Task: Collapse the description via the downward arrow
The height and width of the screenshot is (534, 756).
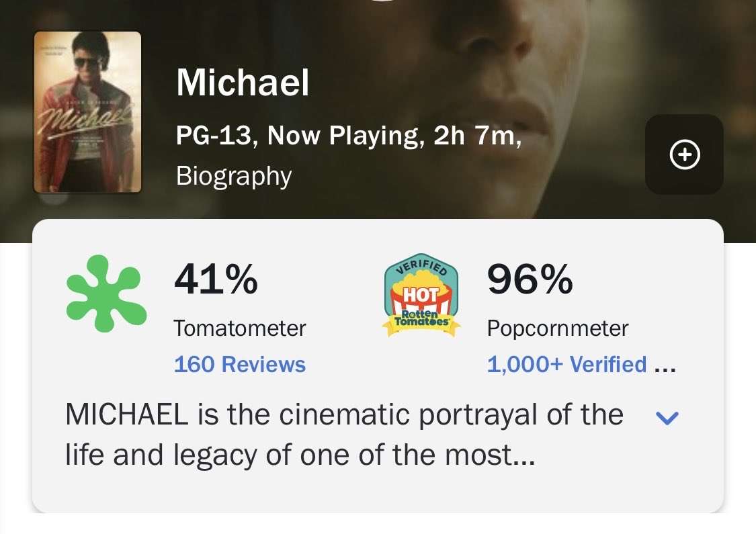Action: 667,418
